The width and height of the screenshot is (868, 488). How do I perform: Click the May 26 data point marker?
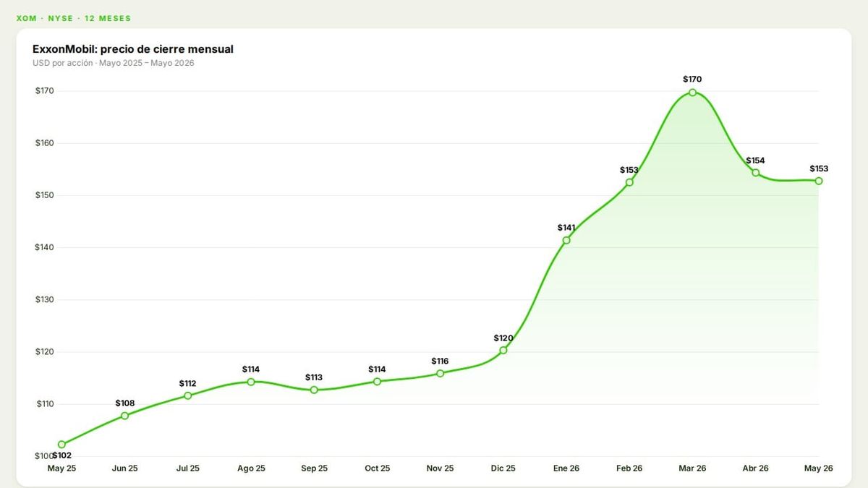[819, 181]
